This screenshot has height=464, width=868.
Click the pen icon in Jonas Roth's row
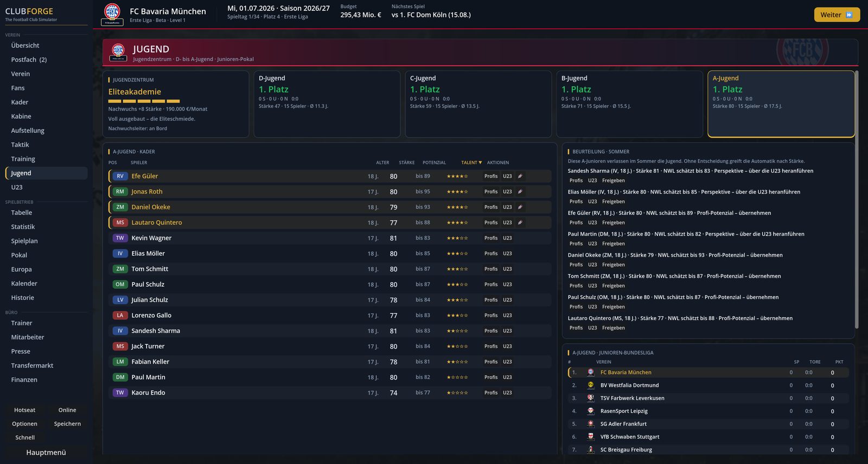coord(520,191)
